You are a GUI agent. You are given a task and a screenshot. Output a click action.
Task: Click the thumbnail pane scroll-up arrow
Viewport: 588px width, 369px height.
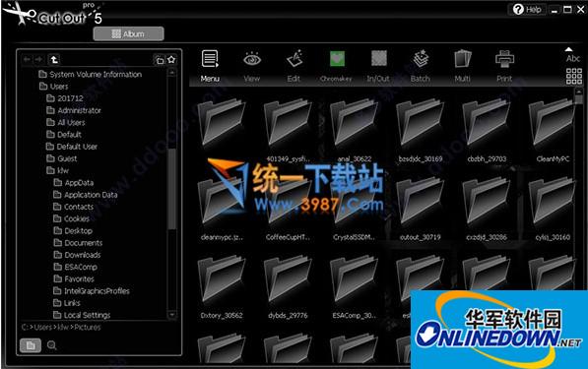pyautogui.click(x=578, y=92)
